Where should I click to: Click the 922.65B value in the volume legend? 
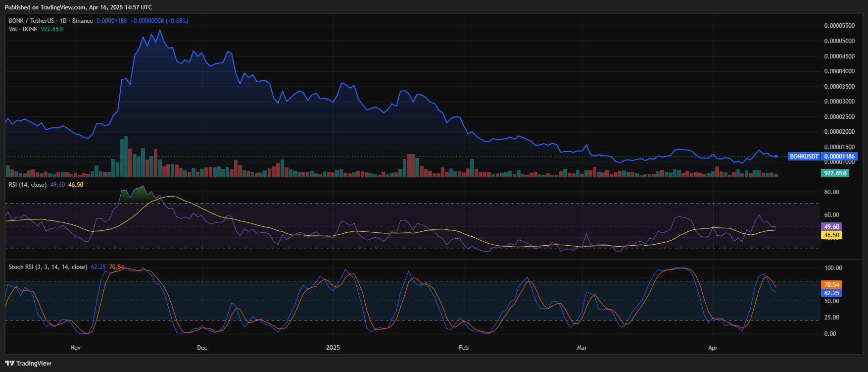coord(51,29)
